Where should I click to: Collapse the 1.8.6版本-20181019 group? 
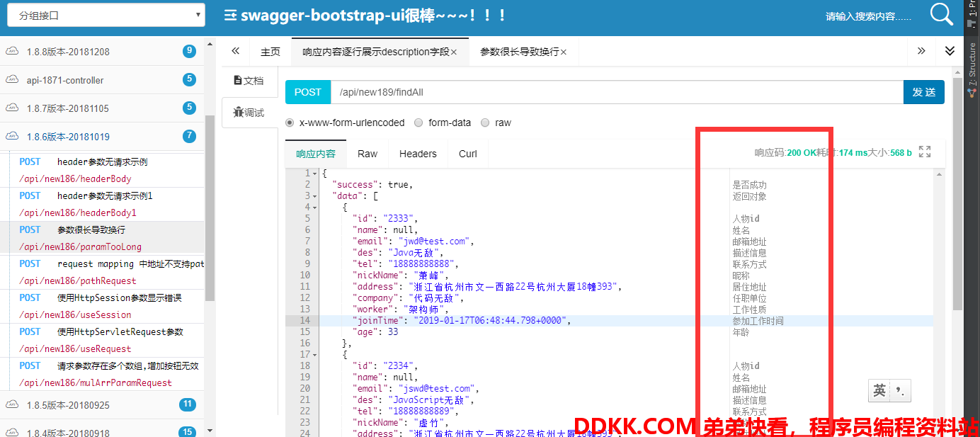pos(102,137)
